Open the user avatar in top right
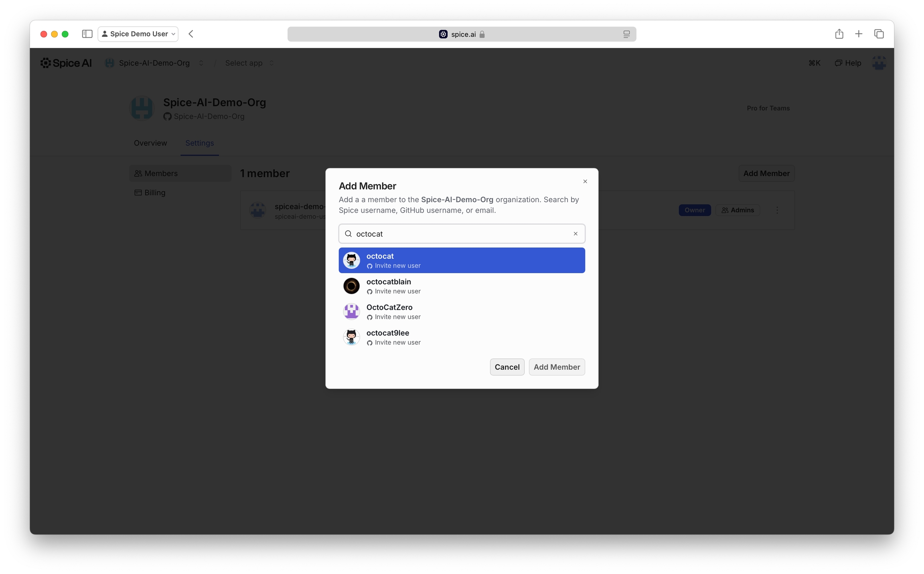The width and height of the screenshot is (924, 574). point(879,63)
